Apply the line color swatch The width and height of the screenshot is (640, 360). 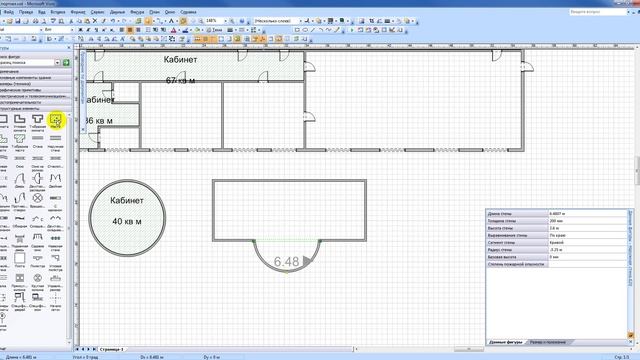point(185,30)
